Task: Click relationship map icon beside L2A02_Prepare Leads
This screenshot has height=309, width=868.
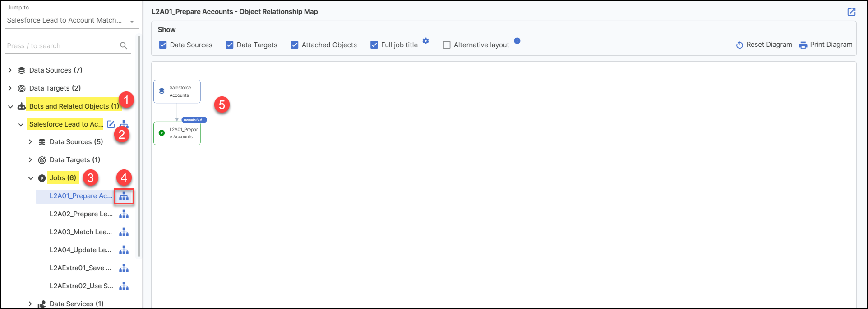Action: click(124, 214)
